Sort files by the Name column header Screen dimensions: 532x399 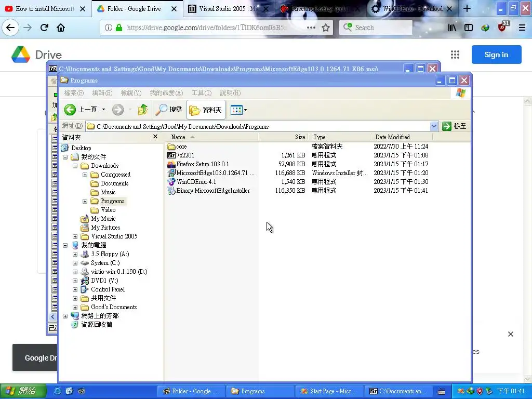tap(211, 137)
